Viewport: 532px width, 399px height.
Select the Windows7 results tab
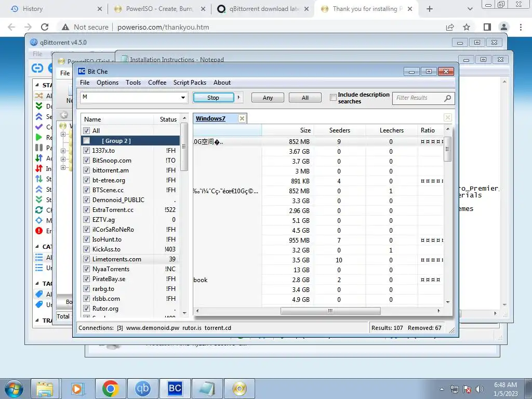point(211,118)
